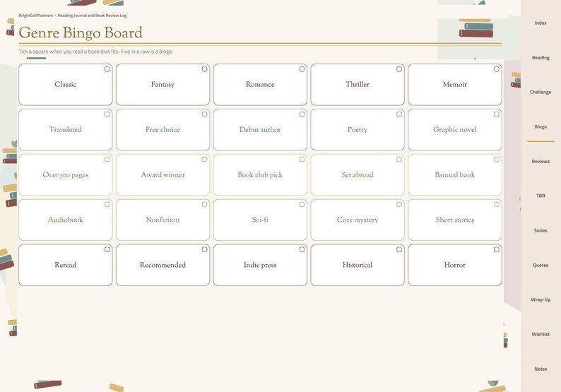Tick the Romance square checkbox
The height and width of the screenshot is (392, 561).
pyautogui.click(x=302, y=69)
